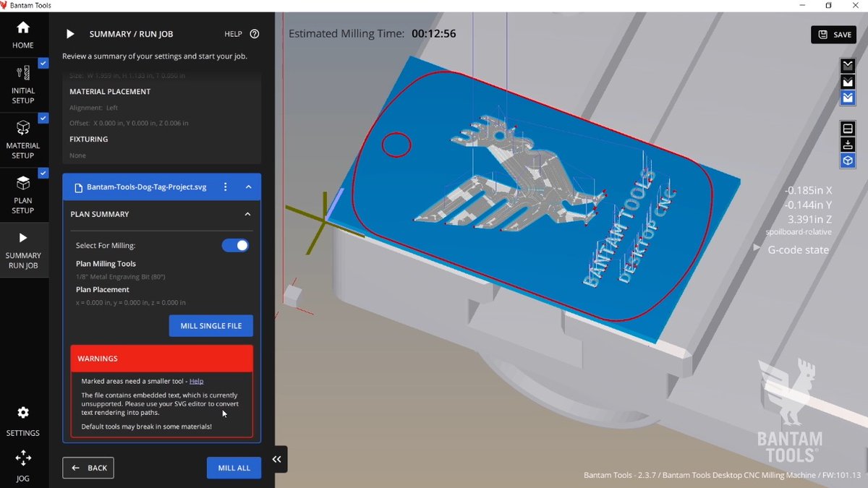
Task: Click the Mill All button
Action: pyautogui.click(x=234, y=468)
